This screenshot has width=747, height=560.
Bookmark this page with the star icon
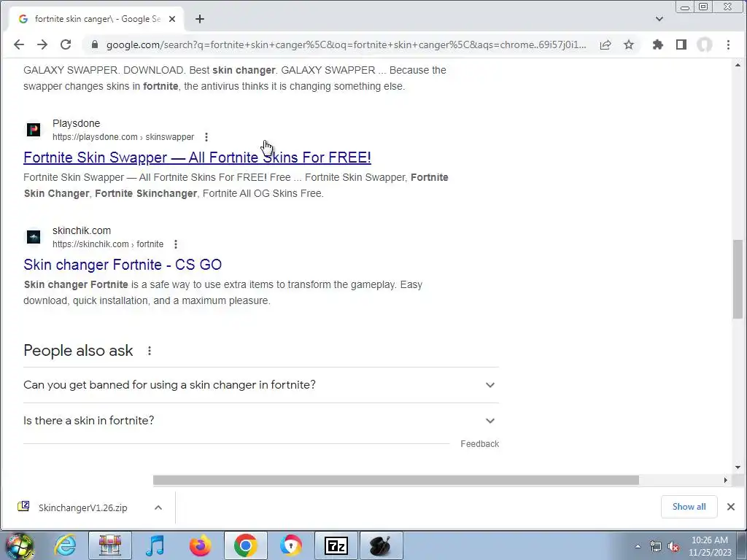[629, 44]
